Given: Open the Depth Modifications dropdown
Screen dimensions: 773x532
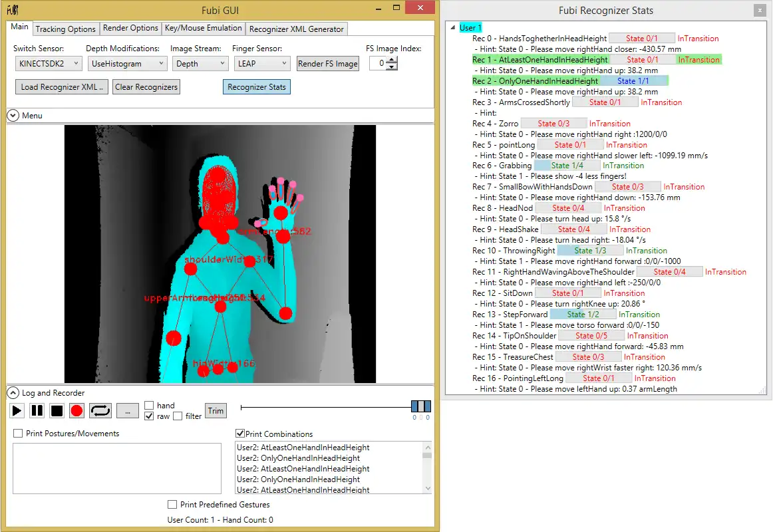Looking at the screenshot, I should pyautogui.click(x=127, y=64).
